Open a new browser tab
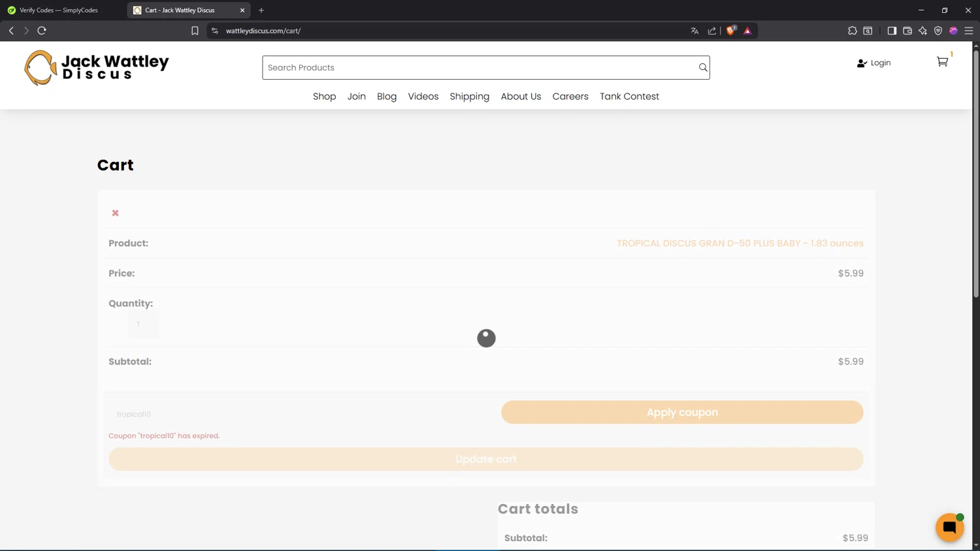Viewport: 980px width, 551px height. pyautogui.click(x=261, y=10)
